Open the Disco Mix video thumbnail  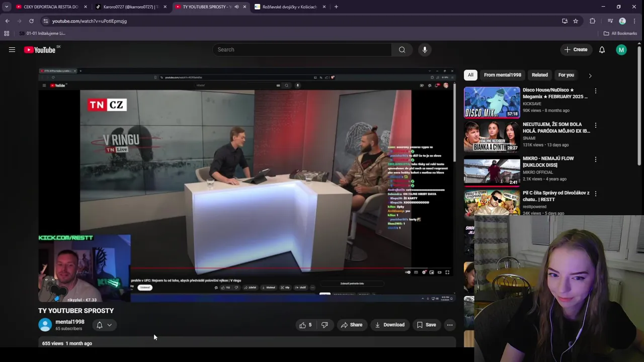click(492, 103)
